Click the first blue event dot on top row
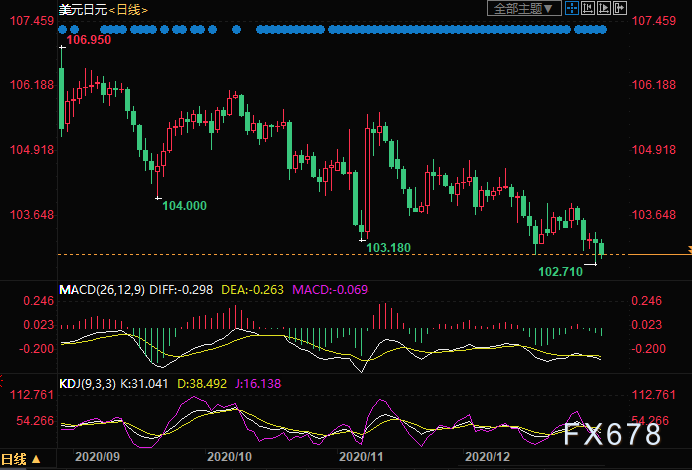 [x=65, y=29]
